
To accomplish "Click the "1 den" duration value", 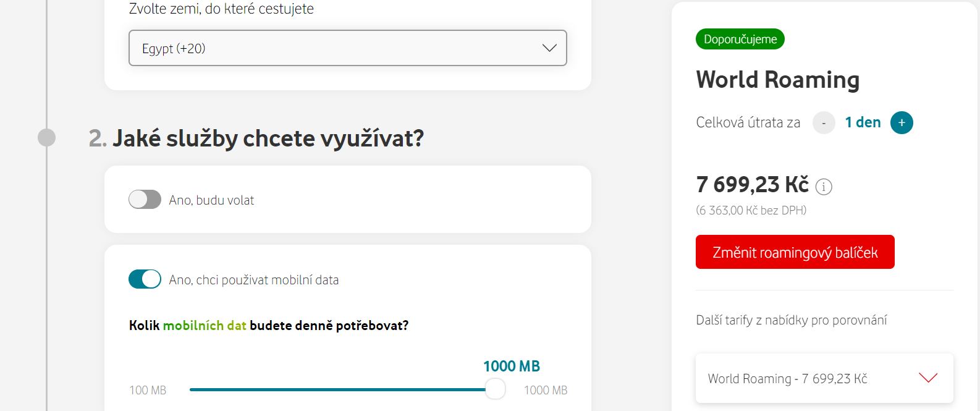I will [x=863, y=122].
